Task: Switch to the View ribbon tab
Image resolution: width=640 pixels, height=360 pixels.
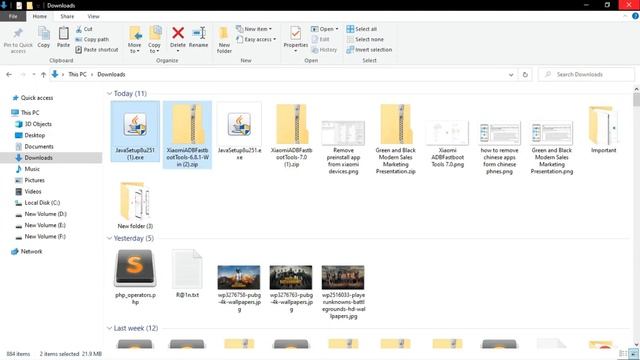Action: tap(93, 16)
